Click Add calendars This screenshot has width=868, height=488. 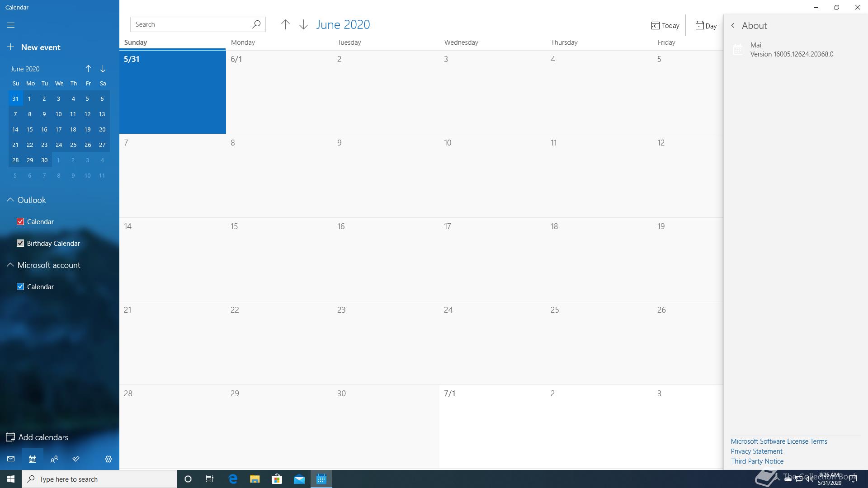coord(37,437)
